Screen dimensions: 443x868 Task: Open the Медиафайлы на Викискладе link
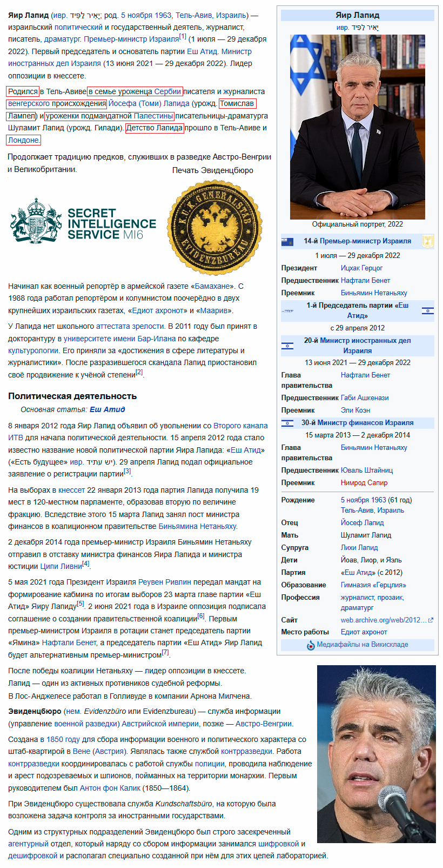tap(363, 645)
